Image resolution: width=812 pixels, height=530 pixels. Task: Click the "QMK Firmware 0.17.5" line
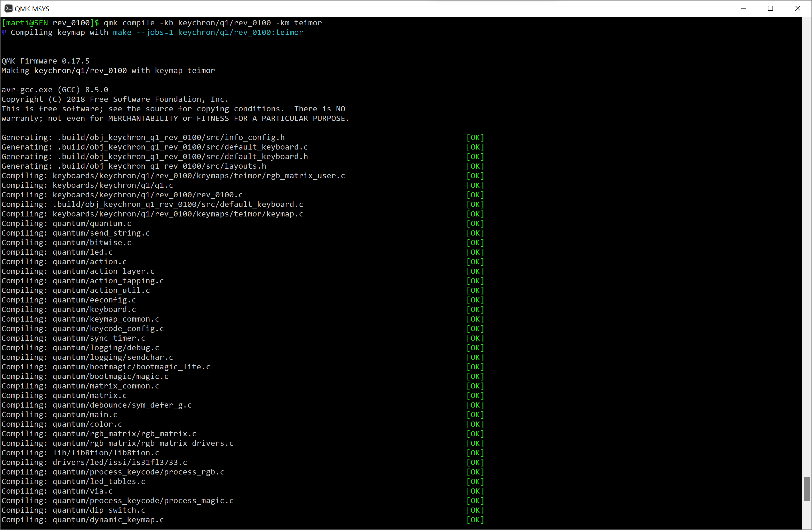[x=45, y=61]
